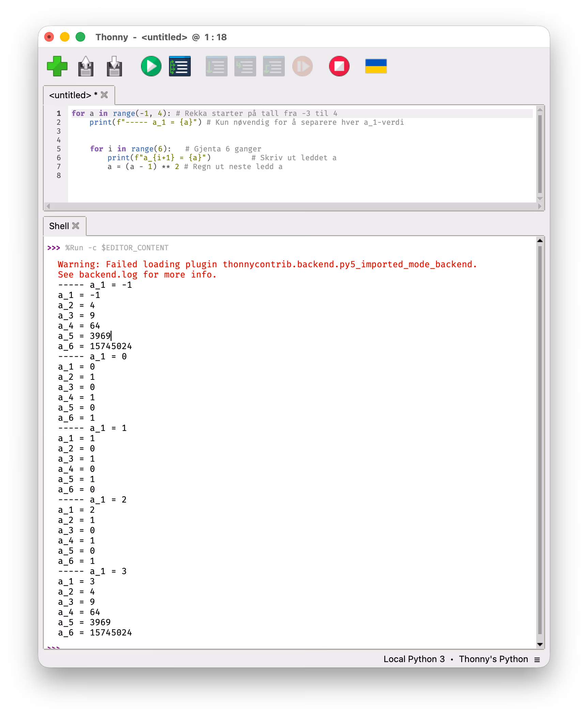Click comment '# Regn ut neste ledd a'
The image size is (588, 718).
233,166
